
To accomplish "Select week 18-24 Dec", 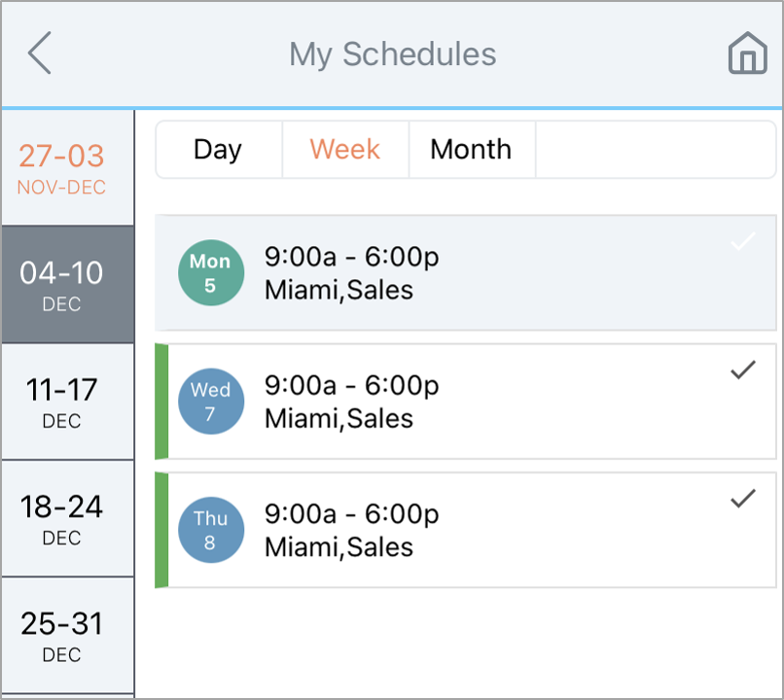I will point(67,518).
